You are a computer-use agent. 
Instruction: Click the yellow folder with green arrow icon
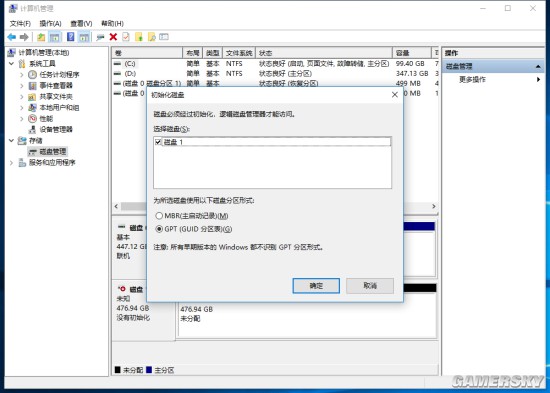tap(139, 37)
